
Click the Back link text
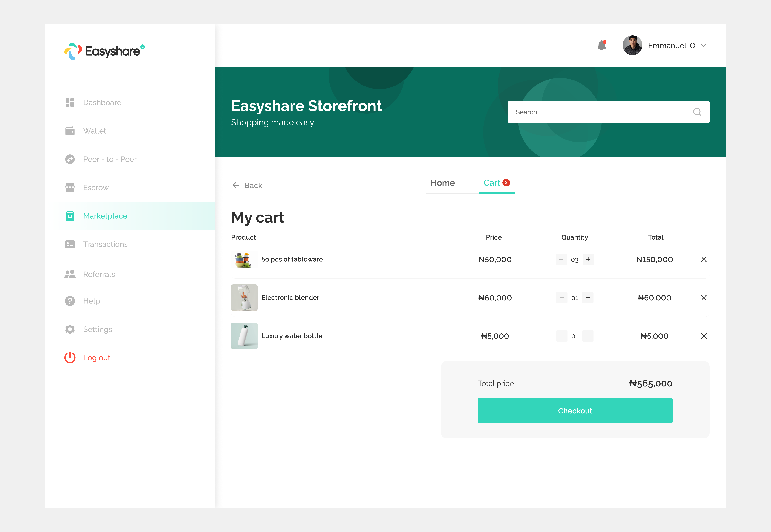tap(253, 185)
